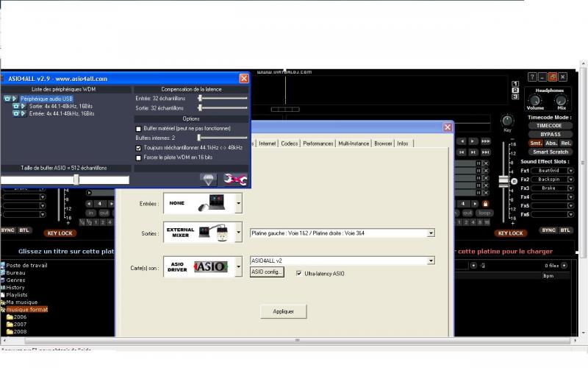
Task: Uncheck Toujours rééchantillonner 44.1kHz checkbox
Action: 139,147
